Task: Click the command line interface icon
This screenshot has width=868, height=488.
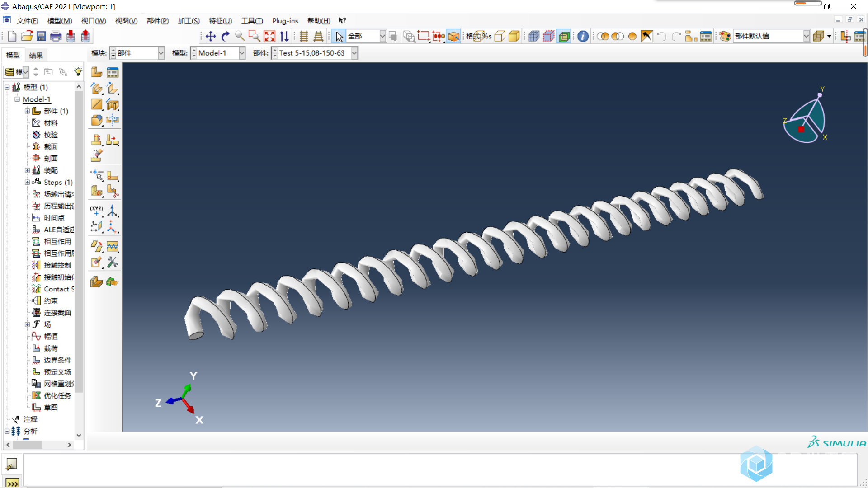Action: click(12, 483)
